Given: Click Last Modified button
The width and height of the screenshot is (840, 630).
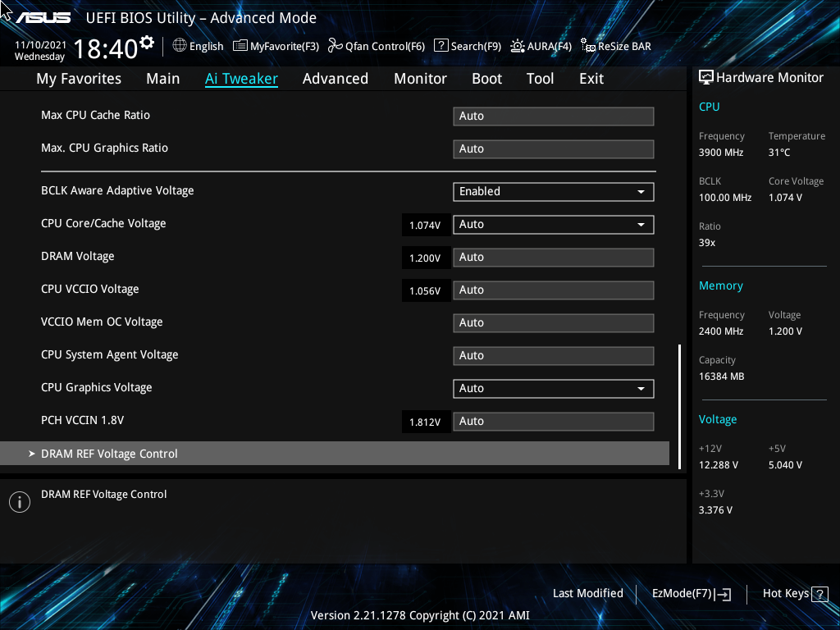Looking at the screenshot, I should [587, 594].
